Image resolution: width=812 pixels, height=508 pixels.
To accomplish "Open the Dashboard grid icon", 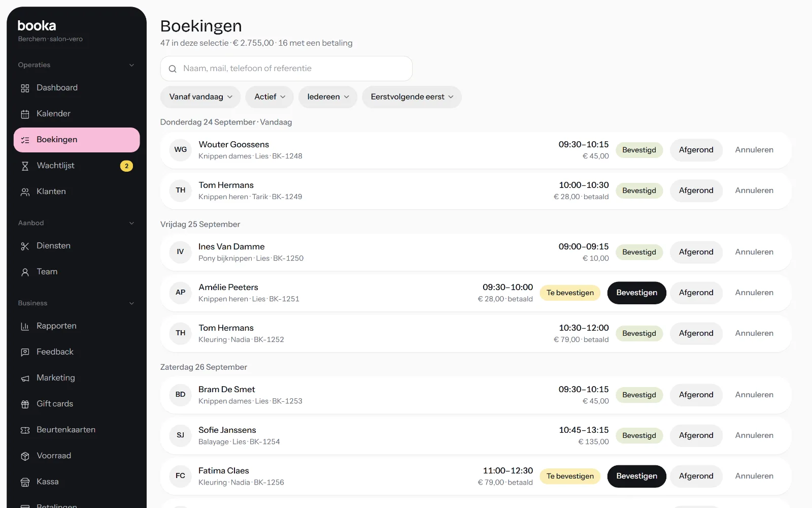I will [25, 88].
